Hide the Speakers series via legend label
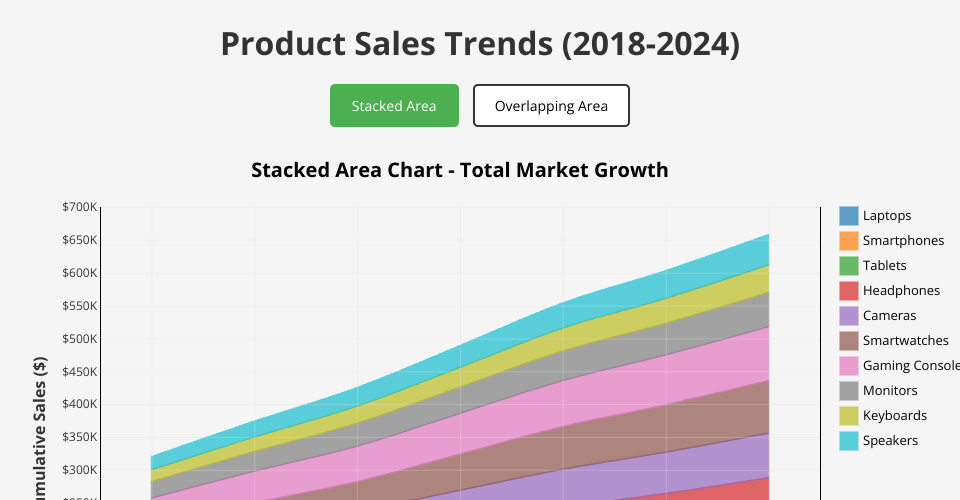 890,441
